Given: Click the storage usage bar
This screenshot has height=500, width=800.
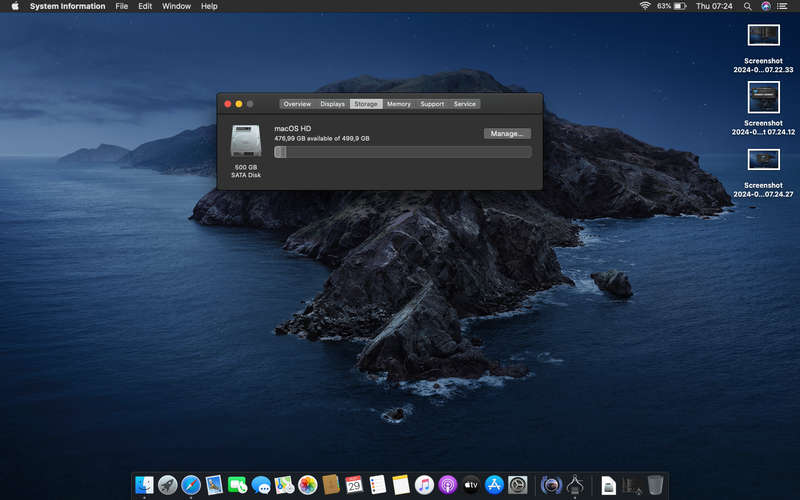Looking at the screenshot, I should coord(403,152).
